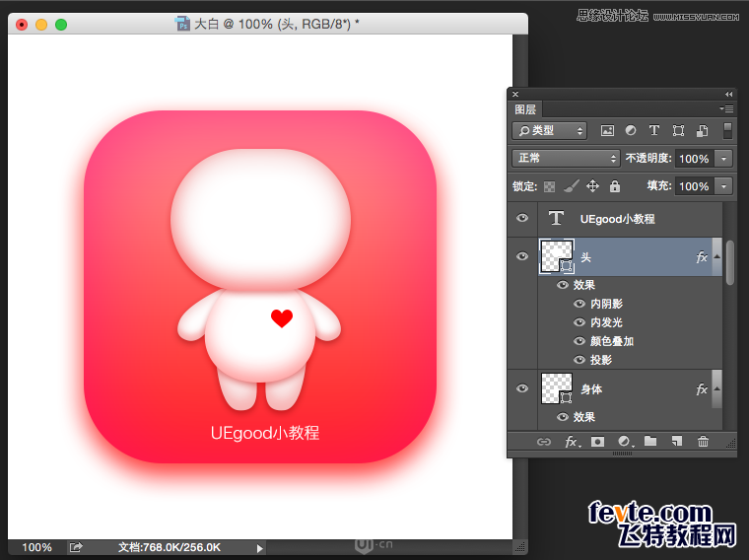Viewport: 749px width, 560px height.
Task: Add layer mask from bottom bar
Action: (x=597, y=442)
